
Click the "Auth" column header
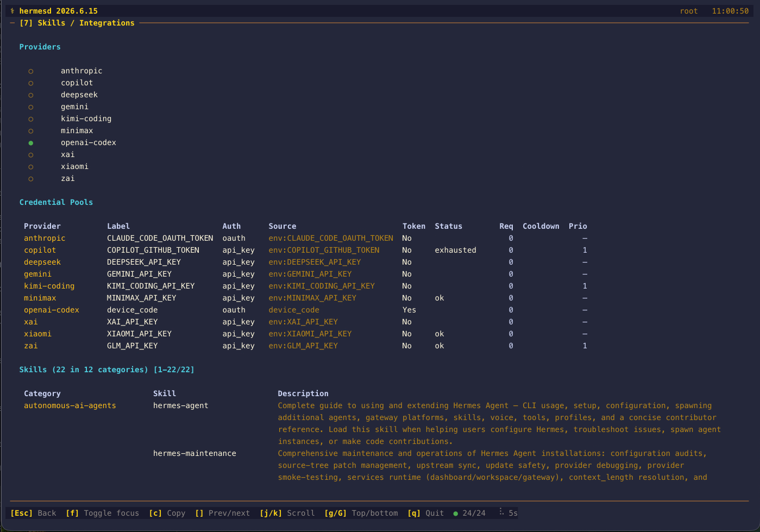231,226
